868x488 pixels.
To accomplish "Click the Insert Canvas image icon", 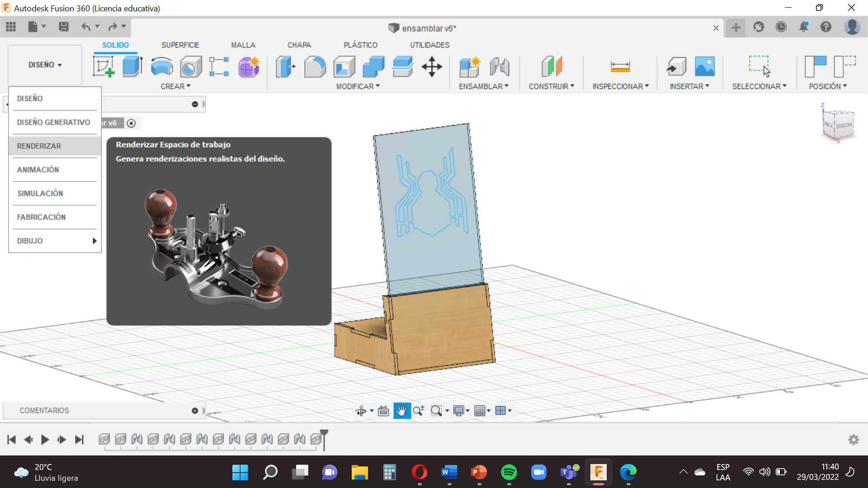I will (705, 67).
